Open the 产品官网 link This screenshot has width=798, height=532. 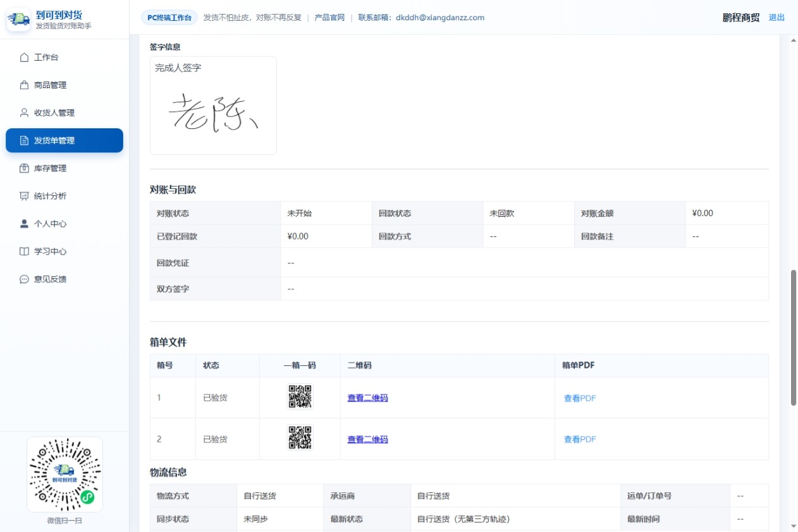pyautogui.click(x=329, y=18)
